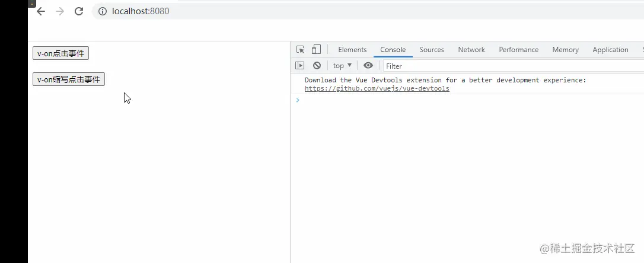The height and width of the screenshot is (263, 644).
Task: Open the Sources tab
Action: 432,50
